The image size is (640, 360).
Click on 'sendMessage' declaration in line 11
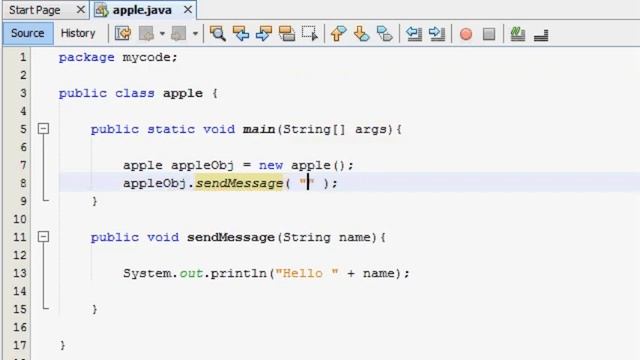[231, 238]
